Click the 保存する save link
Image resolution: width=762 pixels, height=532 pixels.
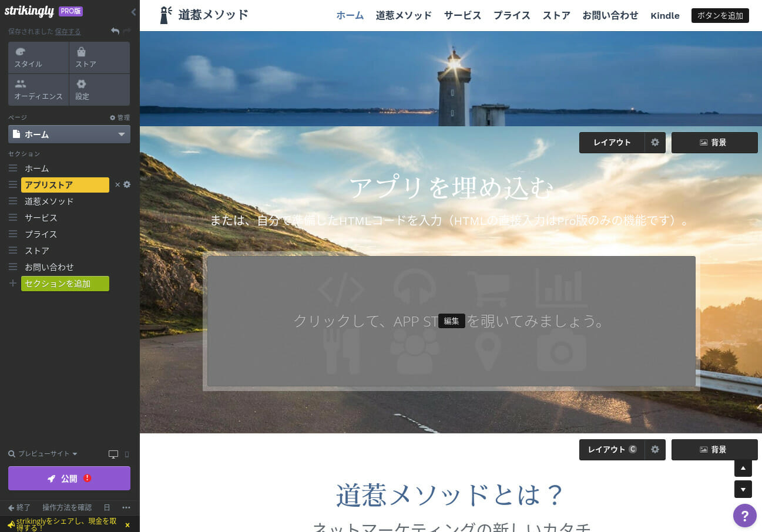[68, 32]
